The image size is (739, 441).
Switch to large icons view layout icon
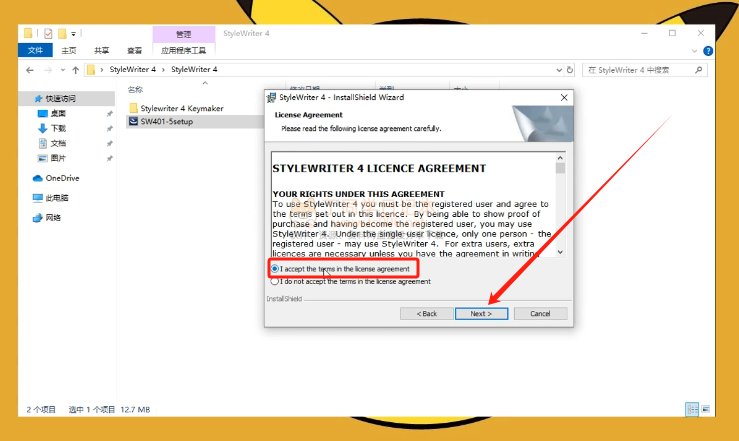706,409
